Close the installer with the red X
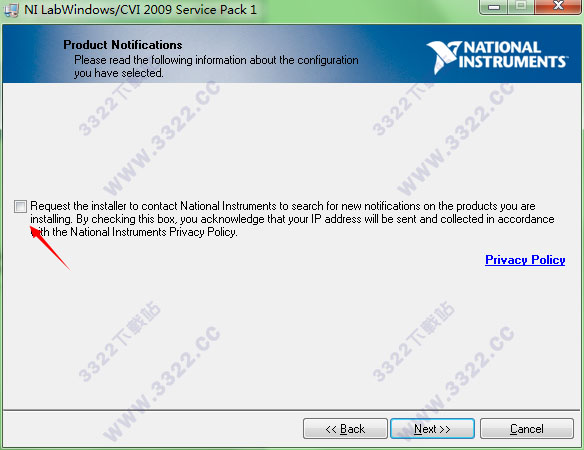This screenshot has height=450, width=584. tap(558, 6)
